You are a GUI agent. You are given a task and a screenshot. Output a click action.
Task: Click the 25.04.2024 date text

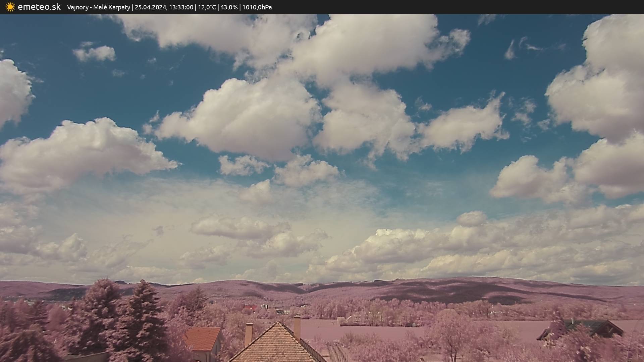pyautogui.click(x=150, y=7)
